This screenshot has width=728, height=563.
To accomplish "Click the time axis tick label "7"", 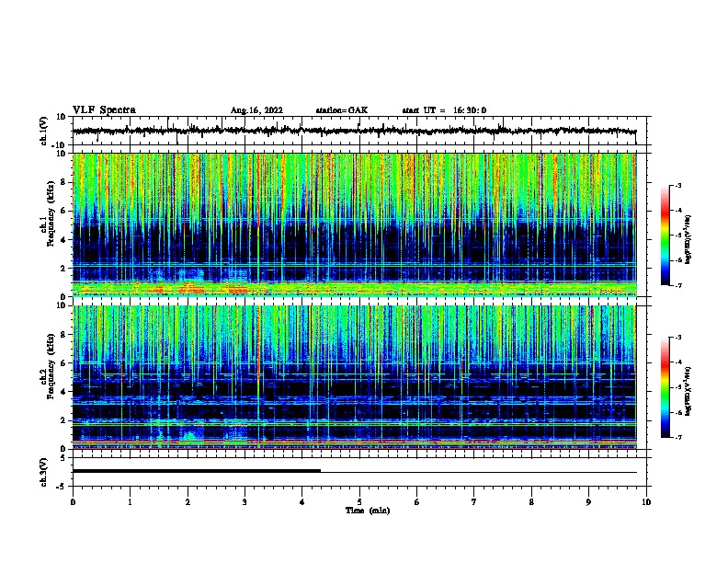I will [474, 501].
